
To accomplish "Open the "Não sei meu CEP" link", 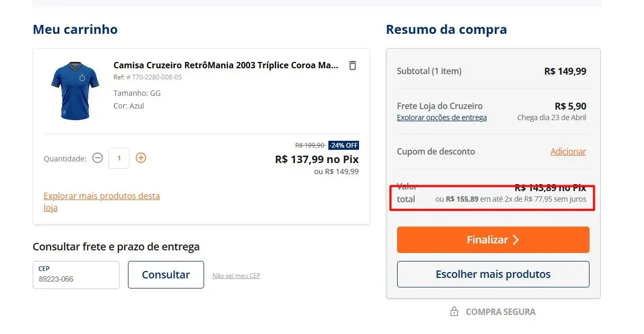I will (236, 276).
